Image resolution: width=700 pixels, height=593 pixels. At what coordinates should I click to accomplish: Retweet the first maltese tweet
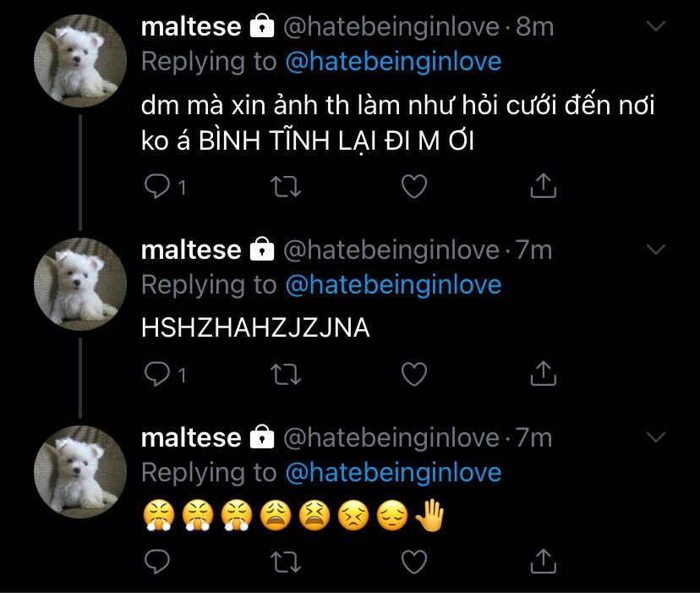[x=287, y=186]
